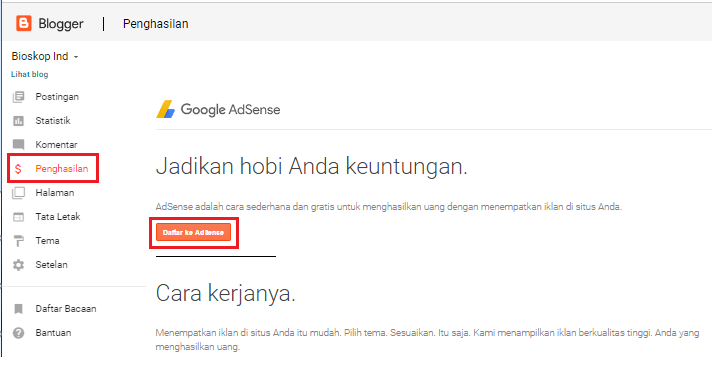Image resolution: width=712 pixels, height=384 pixels.
Task: Click the Daftar ke AdSense button
Action: [193, 232]
